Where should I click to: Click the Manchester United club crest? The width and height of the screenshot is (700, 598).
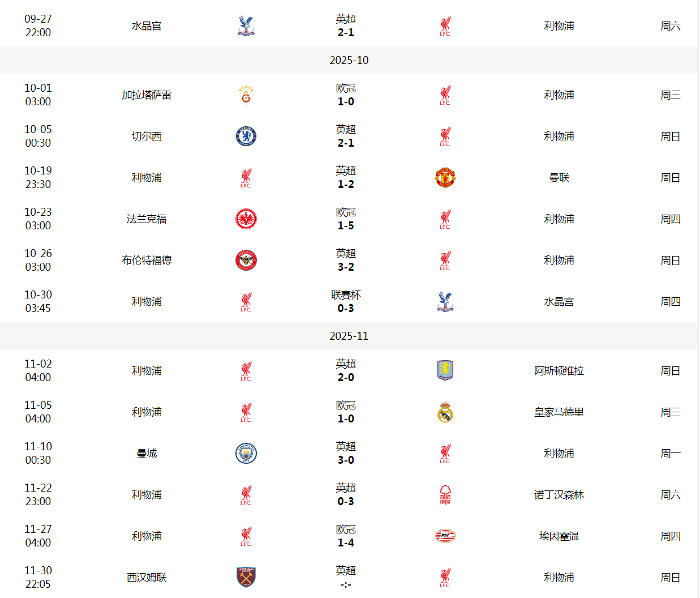[445, 178]
